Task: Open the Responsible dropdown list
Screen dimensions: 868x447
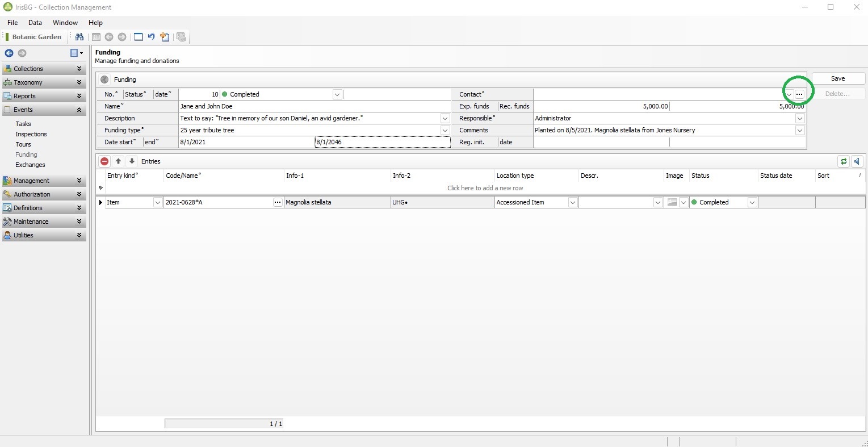Action: pos(799,118)
